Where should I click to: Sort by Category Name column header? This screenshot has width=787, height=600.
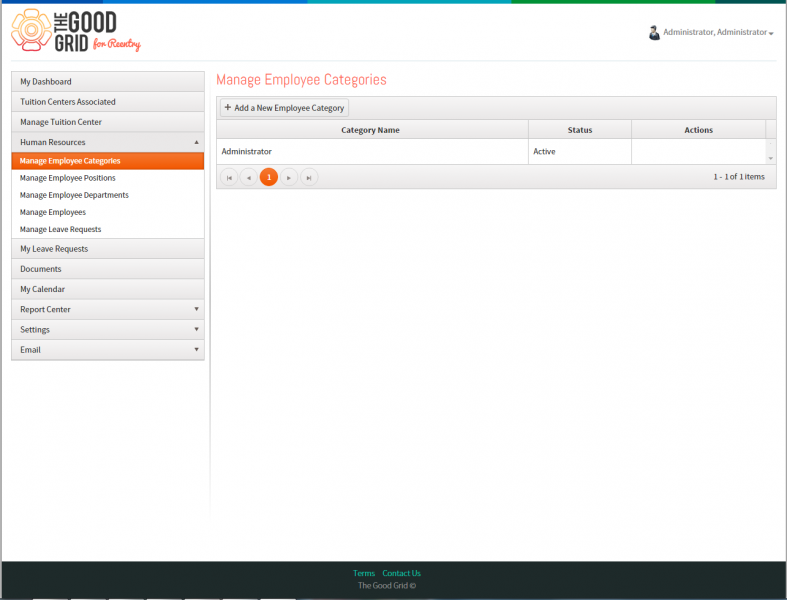[x=372, y=130]
